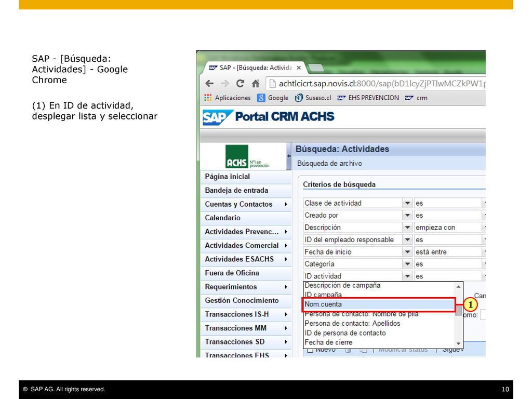
Task: Open the crm bookmark
Action: [x=416, y=98]
